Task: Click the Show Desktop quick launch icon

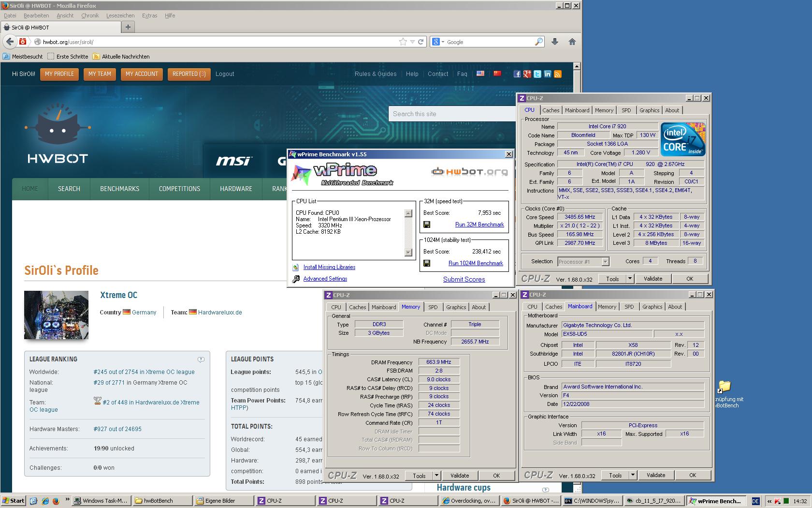Action: coord(34,501)
